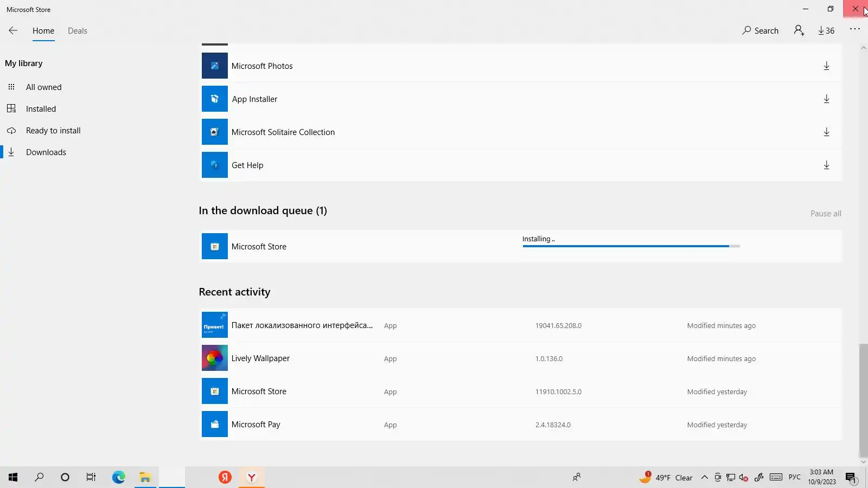Click 'Modified yesterday' for Microsoft Pay

click(717, 425)
